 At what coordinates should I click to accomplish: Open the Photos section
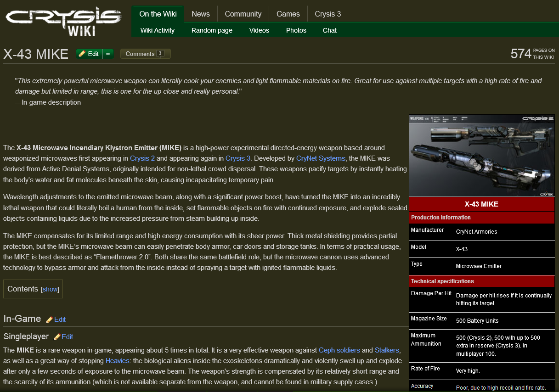click(296, 30)
